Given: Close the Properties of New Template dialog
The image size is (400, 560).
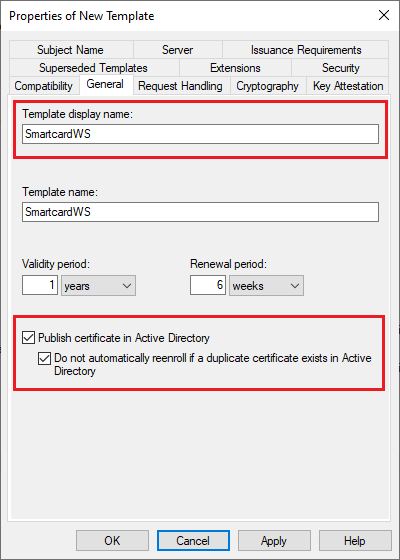Looking at the screenshot, I should (x=384, y=15).
